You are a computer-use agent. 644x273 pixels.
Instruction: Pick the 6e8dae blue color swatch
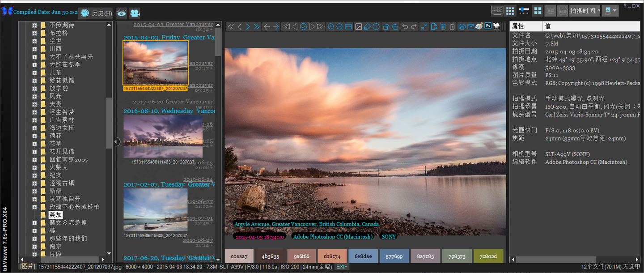point(363,256)
